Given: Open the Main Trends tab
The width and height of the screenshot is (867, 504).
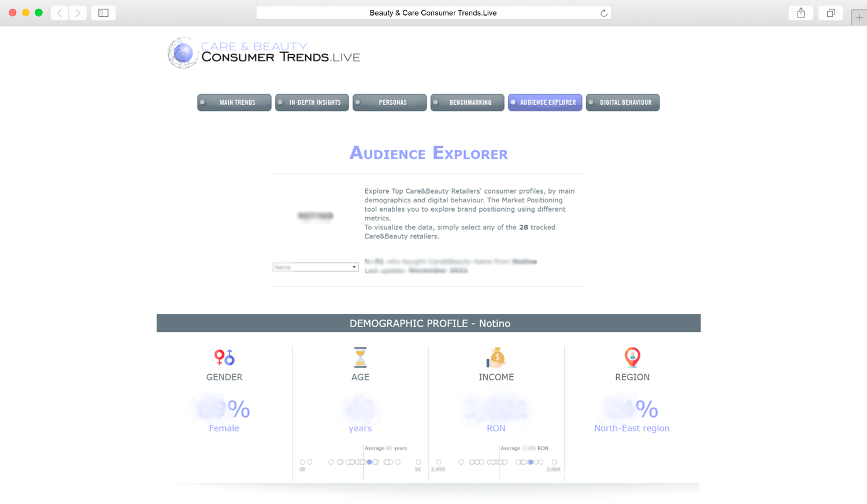Looking at the screenshot, I should (x=234, y=102).
